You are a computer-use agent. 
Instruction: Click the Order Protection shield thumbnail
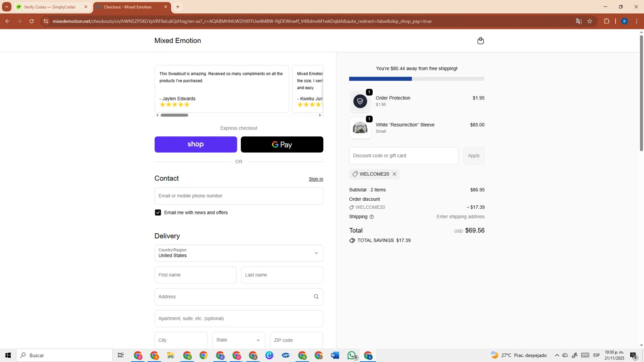(x=360, y=101)
